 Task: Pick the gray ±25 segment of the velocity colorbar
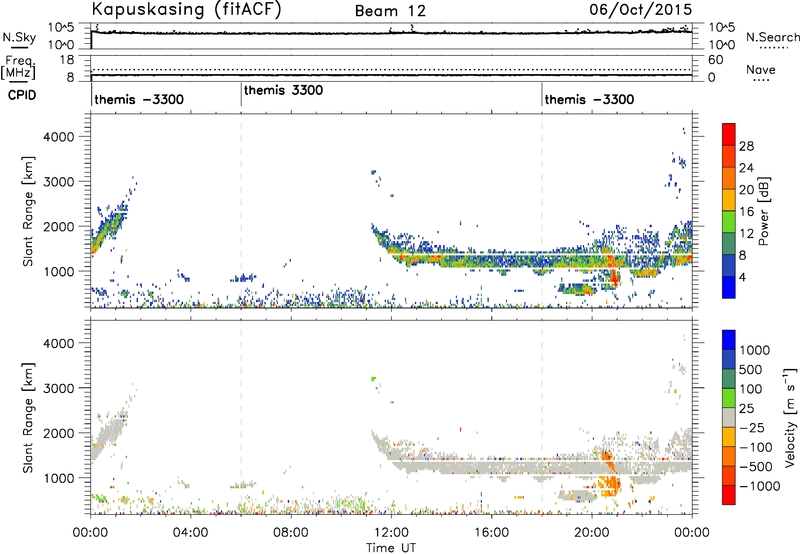(729, 418)
